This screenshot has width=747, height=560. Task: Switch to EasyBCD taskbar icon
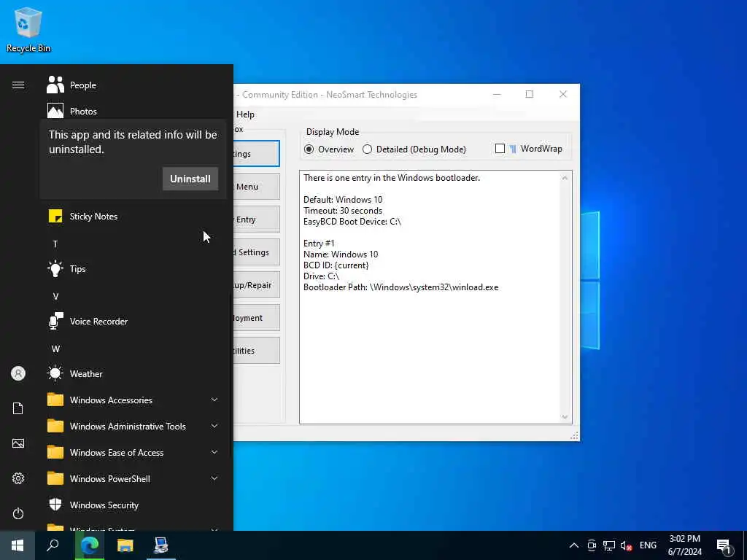[161, 545]
